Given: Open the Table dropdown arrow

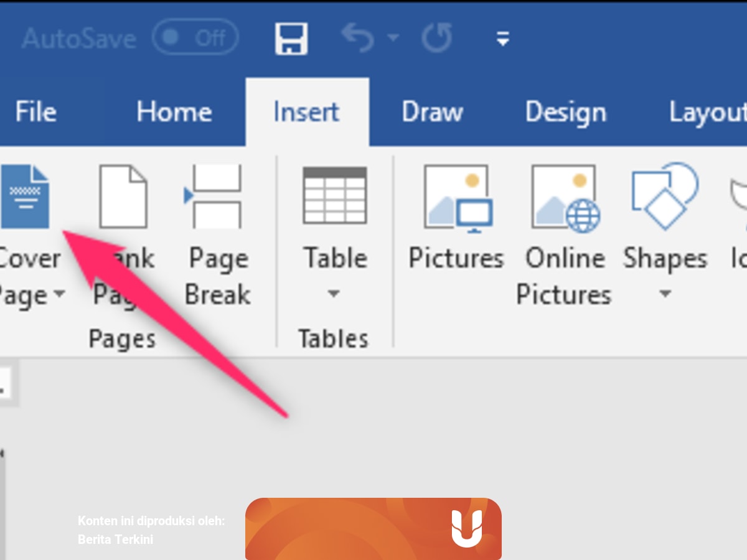Looking at the screenshot, I should click(334, 294).
